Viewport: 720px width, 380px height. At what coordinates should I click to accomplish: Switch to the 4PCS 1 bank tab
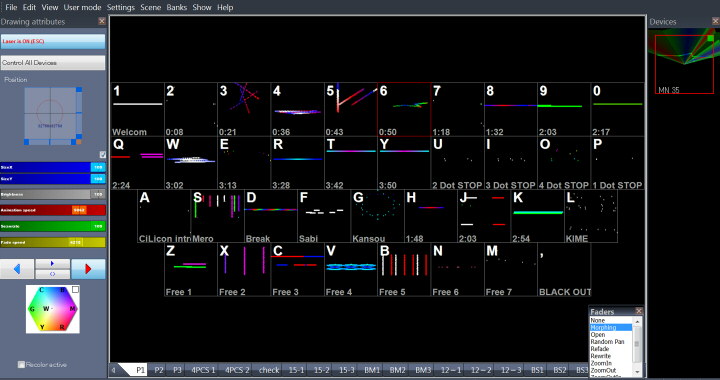[203, 370]
